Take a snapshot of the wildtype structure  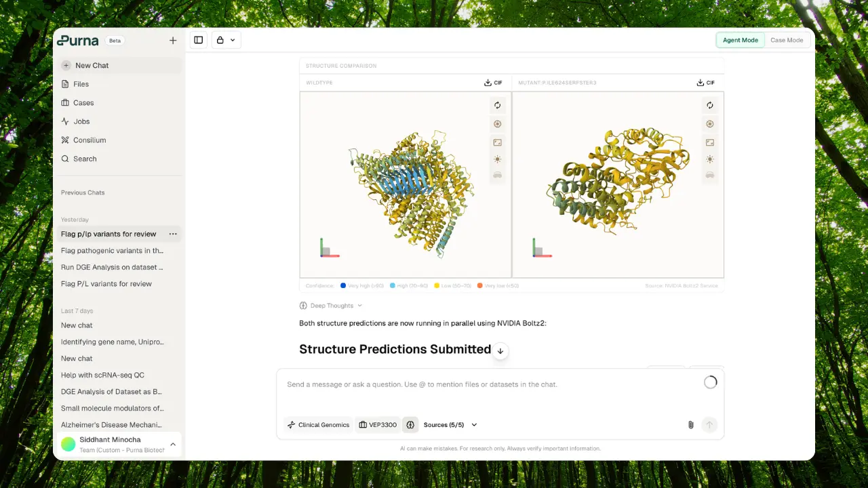click(497, 124)
